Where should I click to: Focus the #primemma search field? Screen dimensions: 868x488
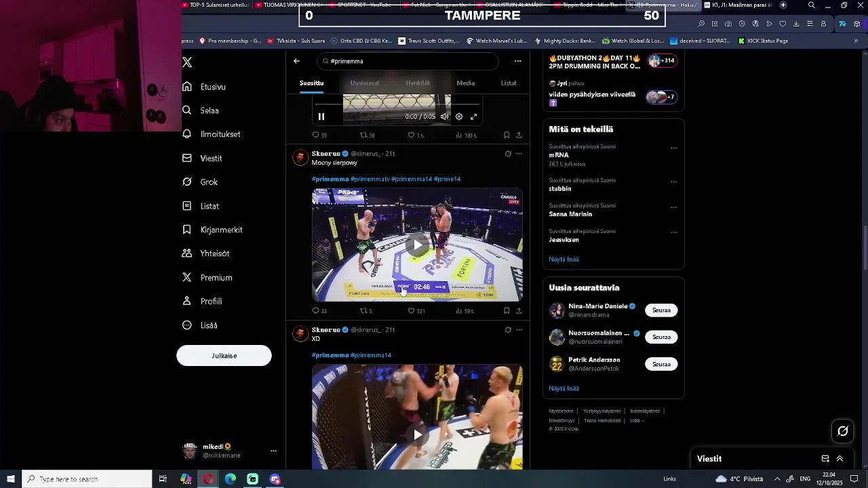pos(408,61)
